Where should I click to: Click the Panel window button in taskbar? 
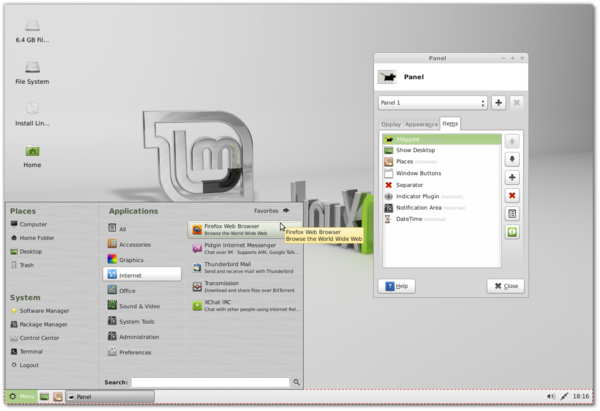[x=110, y=396]
